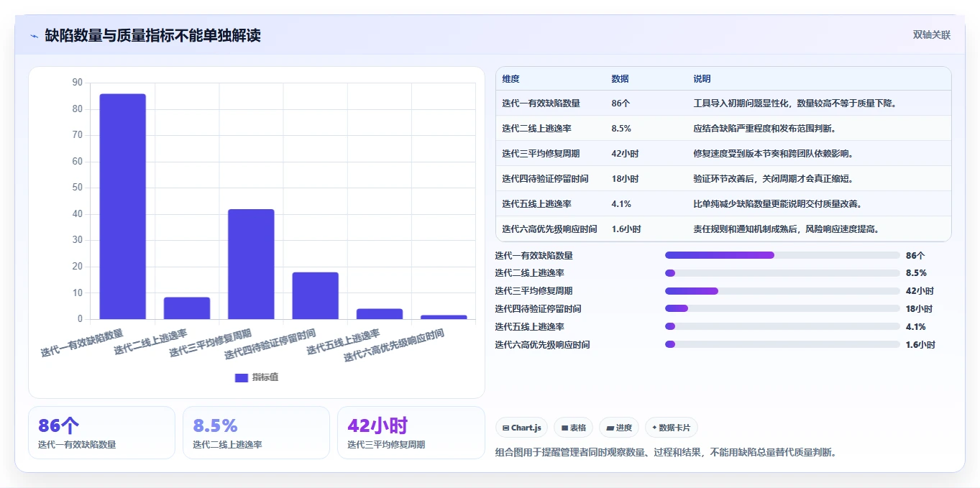This screenshot has width=980, height=488.
Task: Open the 86个 data card
Action: 102,433
